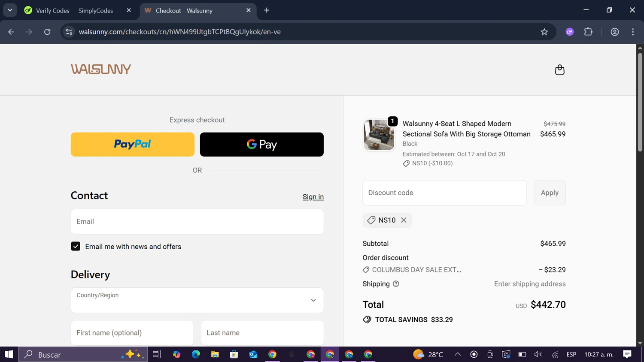Open the Wi-Fi network tray icon
This screenshot has width=644, height=362.
(555, 354)
